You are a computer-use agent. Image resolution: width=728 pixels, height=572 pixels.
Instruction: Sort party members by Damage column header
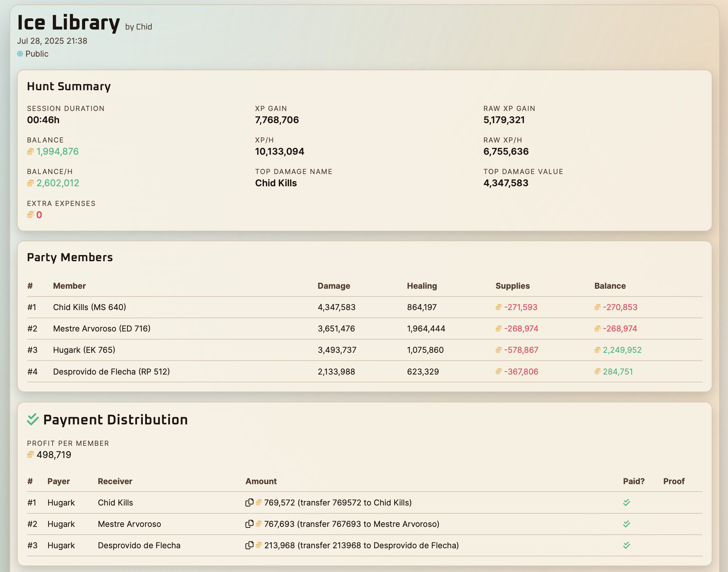333,286
